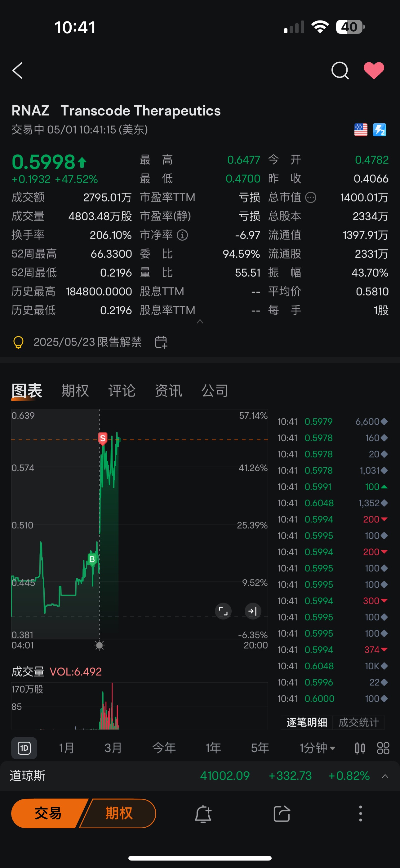This screenshot has height=868, width=400.
Task: Switch to the 资讯 tab
Action: tap(168, 391)
